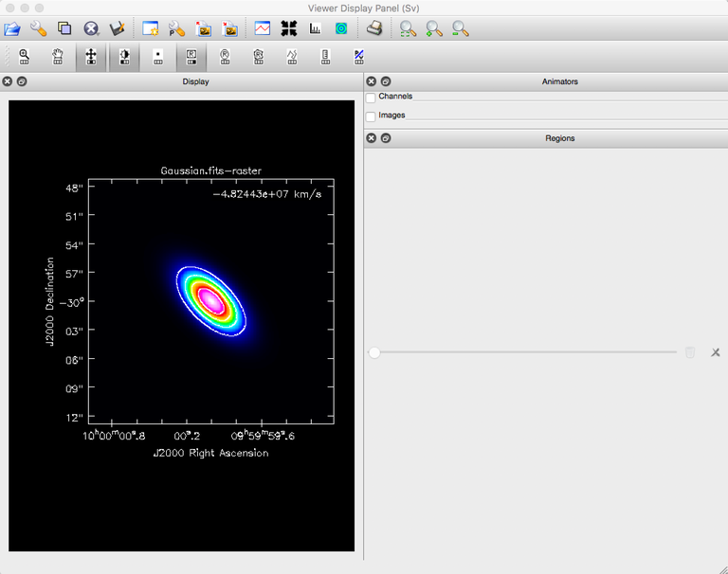Open Data Display Options wrench icon

click(x=38, y=28)
